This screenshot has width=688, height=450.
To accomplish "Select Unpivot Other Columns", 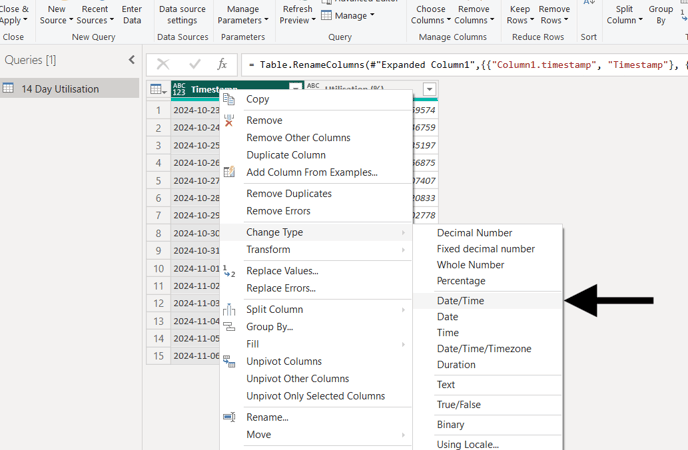I will pyautogui.click(x=316, y=379).
